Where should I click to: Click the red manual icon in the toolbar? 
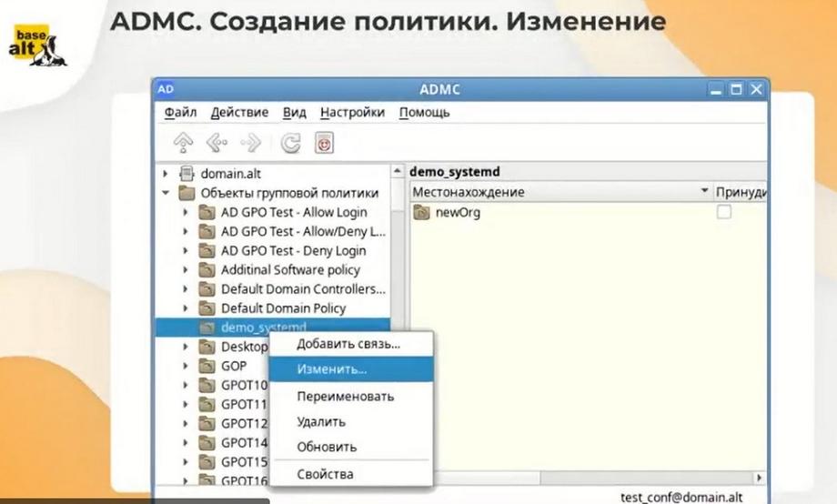(324, 143)
